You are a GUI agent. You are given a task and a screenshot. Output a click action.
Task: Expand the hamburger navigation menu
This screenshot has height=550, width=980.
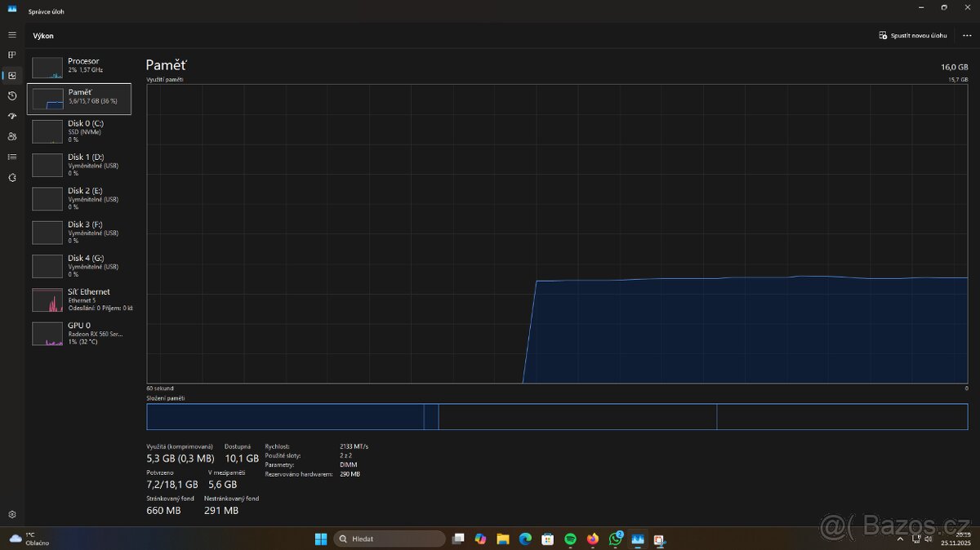[11, 35]
